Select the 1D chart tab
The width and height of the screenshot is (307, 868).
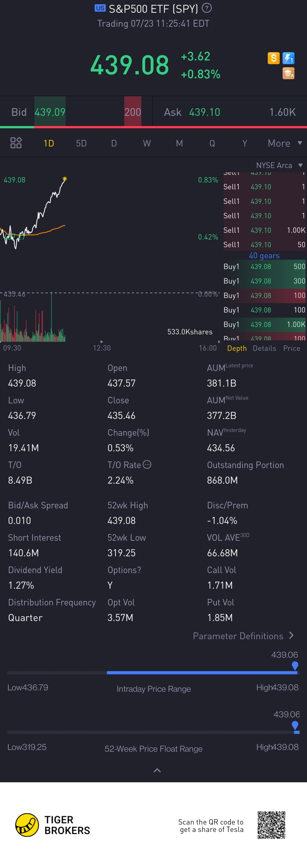(x=49, y=143)
